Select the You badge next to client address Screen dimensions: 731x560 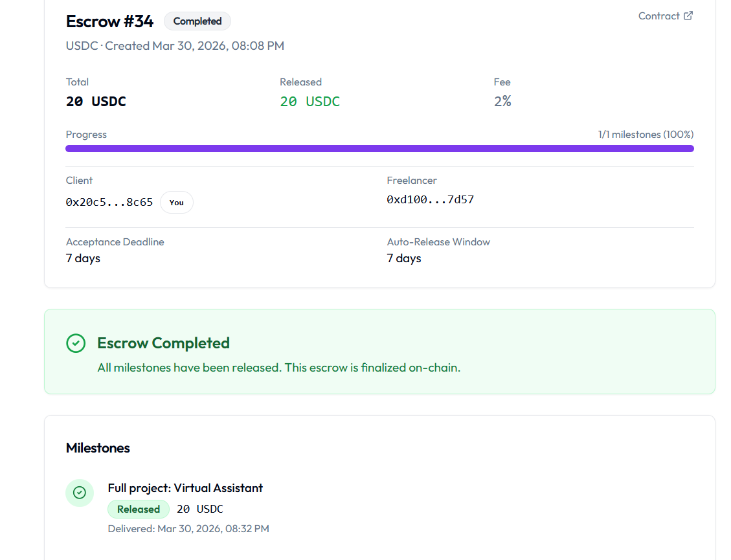[176, 202]
